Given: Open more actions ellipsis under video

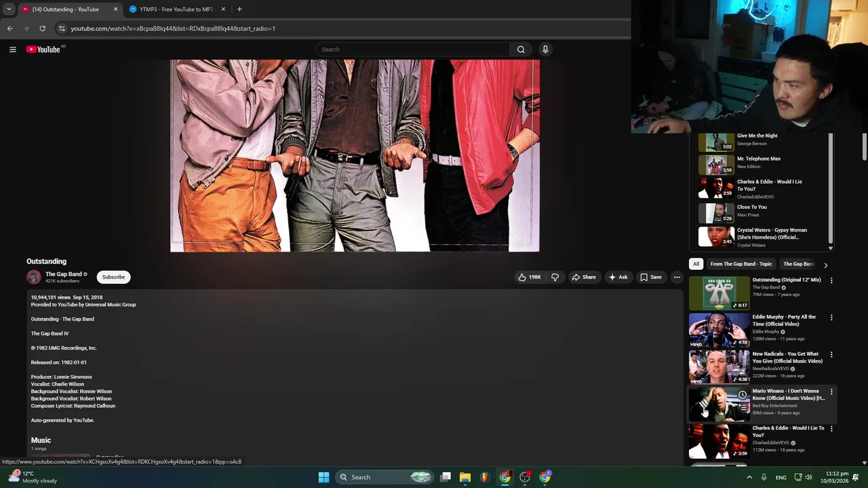Looking at the screenshot, I should coord(677,277).
